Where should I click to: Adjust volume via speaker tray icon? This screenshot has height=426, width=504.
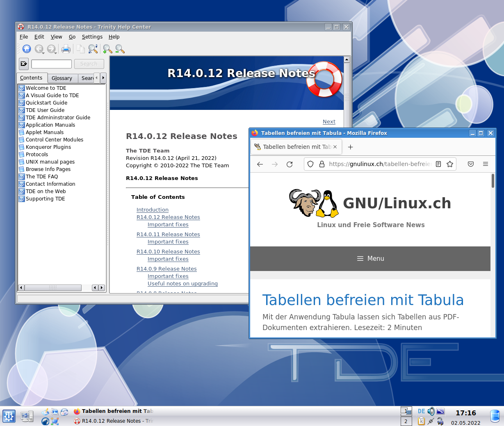pos(431,411)
